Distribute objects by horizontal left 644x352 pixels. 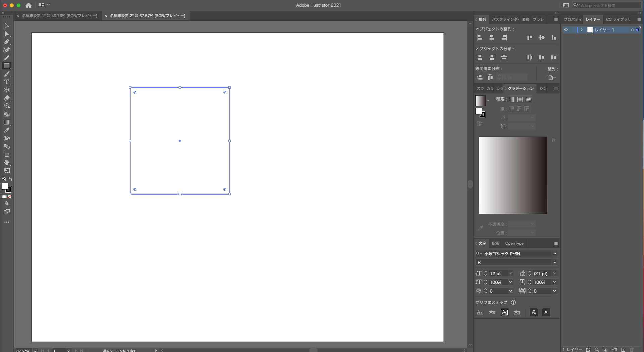point(530,57)
